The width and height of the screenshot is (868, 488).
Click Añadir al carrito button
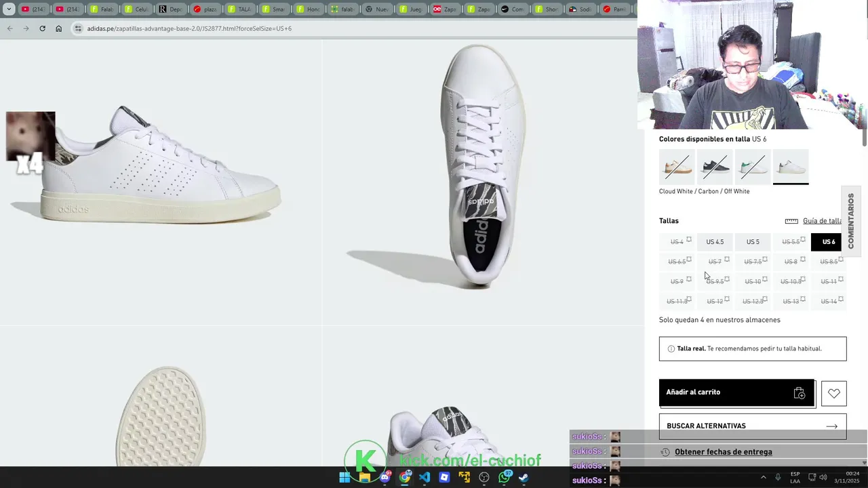736,393
